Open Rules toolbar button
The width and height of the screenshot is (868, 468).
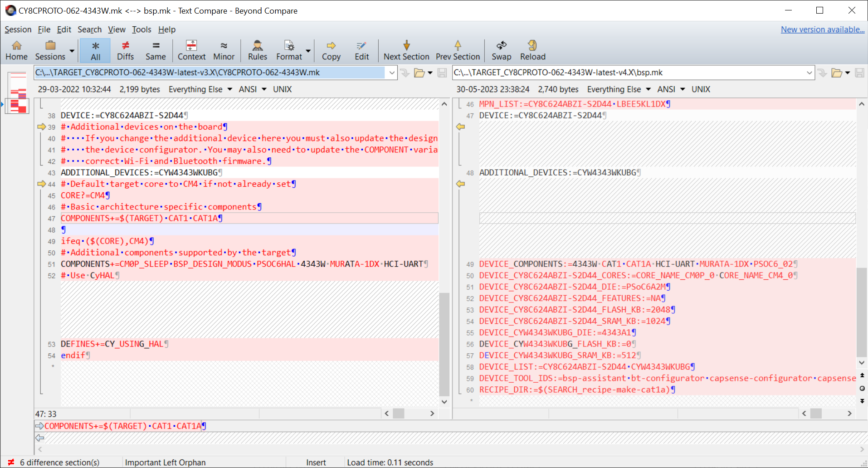click(257, 50)
